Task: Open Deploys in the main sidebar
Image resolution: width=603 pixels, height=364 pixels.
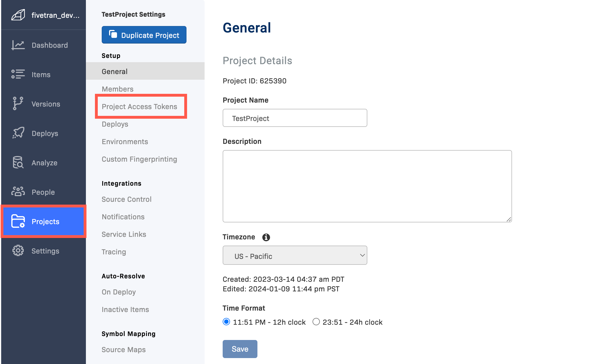Action: (44, 133)
